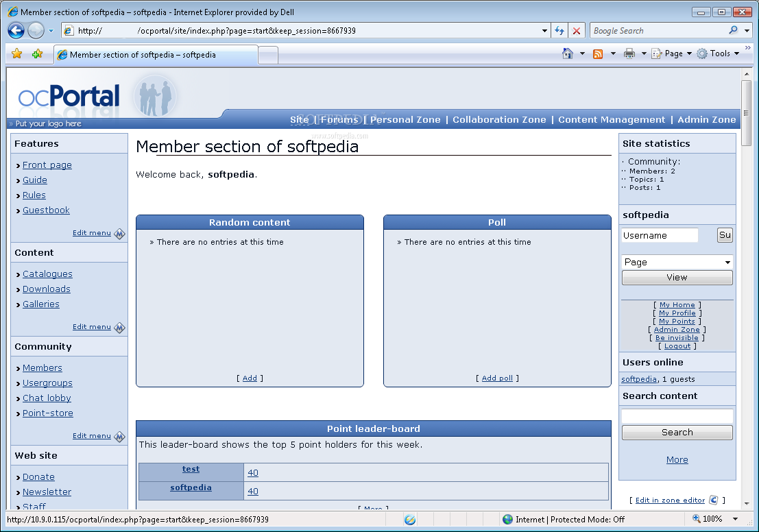The height and width of the screenshot is (532, 759).
Task: Open Admin Zone in top navigation
Action: tap(706, 119)
